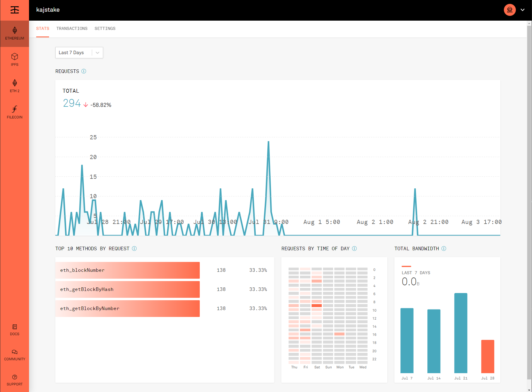Screen dimensions: 532x392
Task: Click Requests By Time info icon
Action: pos(354,248)
